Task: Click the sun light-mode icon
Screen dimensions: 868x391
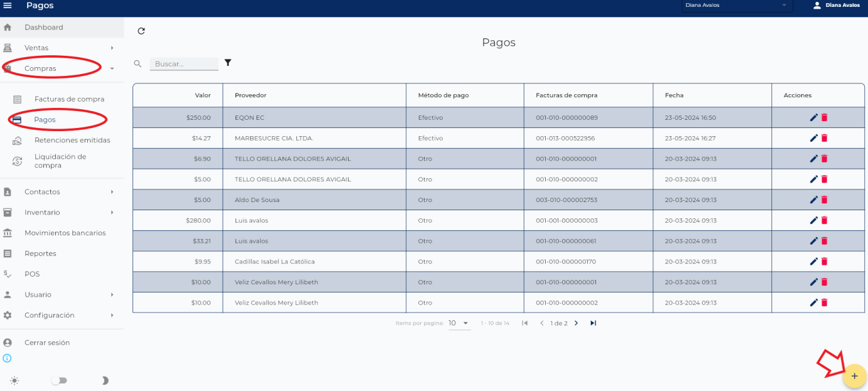Action: click(x=14, y=380)
